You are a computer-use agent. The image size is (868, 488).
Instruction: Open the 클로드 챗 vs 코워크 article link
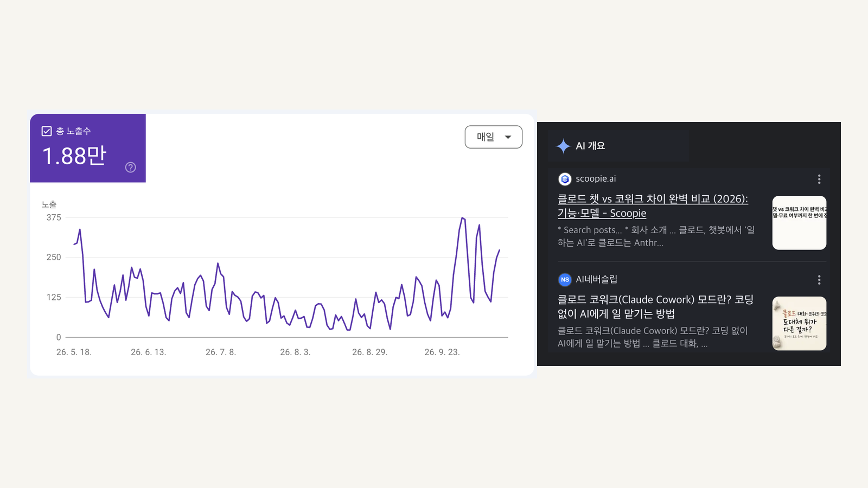coord(653,206)
